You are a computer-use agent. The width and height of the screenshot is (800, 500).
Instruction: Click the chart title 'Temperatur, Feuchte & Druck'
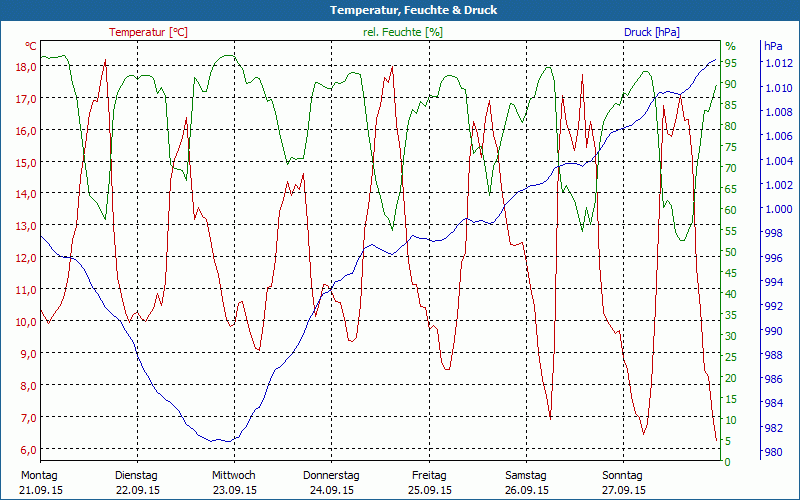coord(413,10)
